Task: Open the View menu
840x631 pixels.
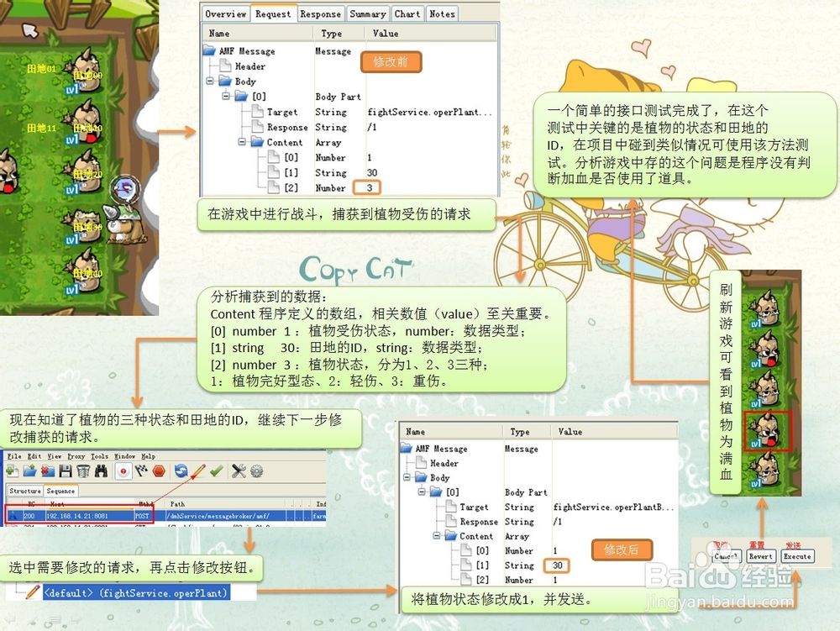Action: (x=54, y=456)
